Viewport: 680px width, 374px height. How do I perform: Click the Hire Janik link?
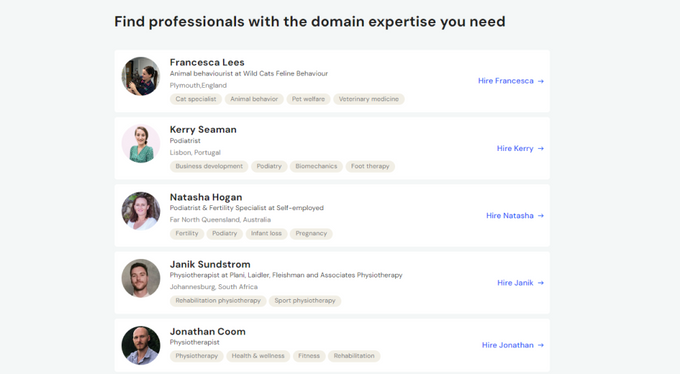[520, 283]
